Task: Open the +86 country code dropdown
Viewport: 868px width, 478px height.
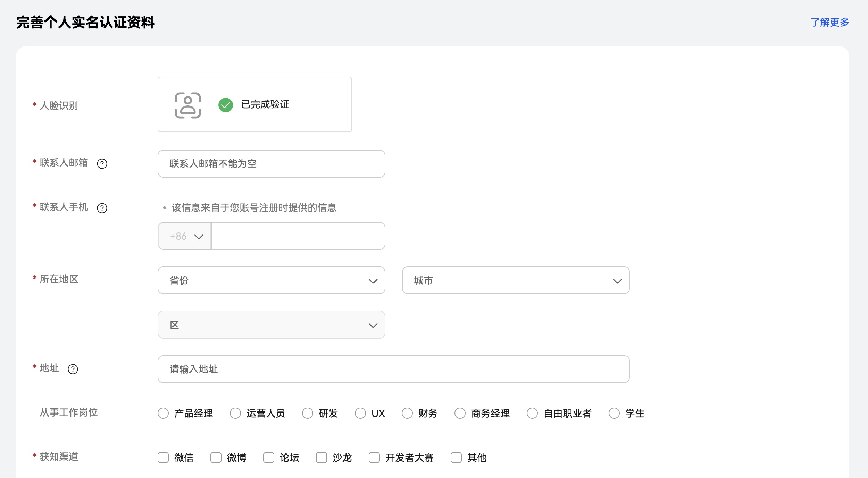Action: click(x=184, y=236)
